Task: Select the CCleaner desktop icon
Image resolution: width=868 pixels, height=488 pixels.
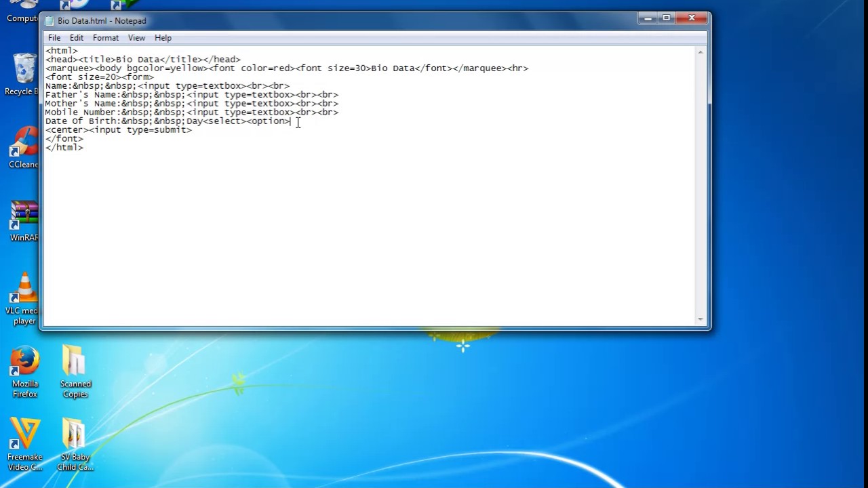Action: tap(24, 148)
